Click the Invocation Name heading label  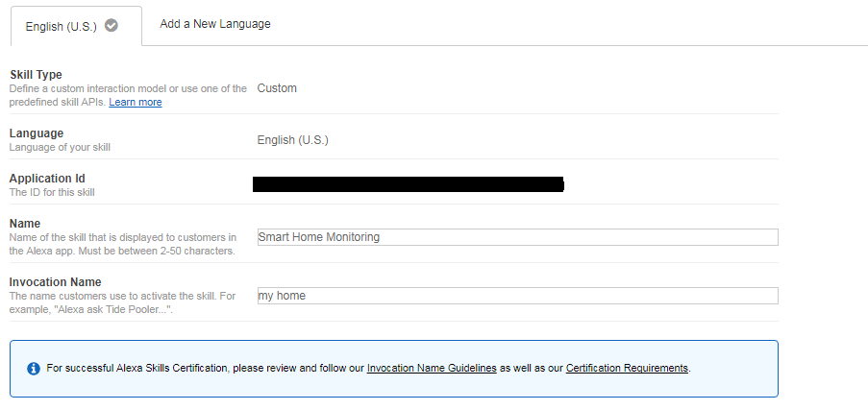(x=57, y=282)
